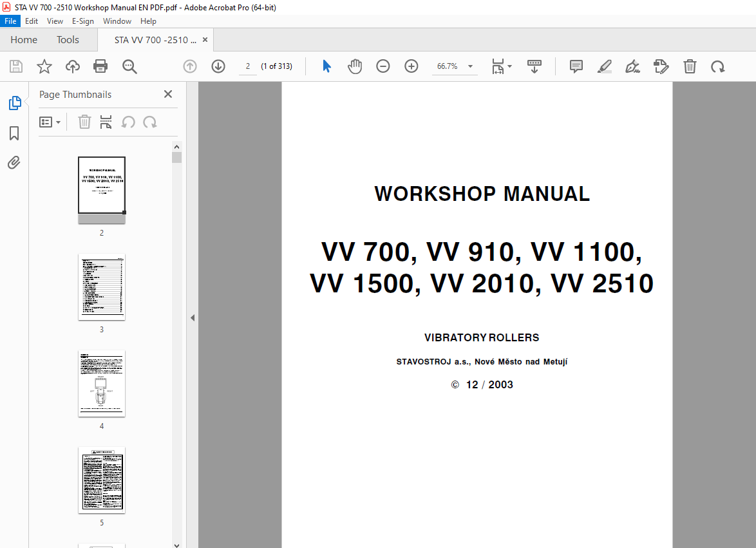Open the Fill & Sign pen tool
The width and height of the screenshot is (756, 548).
pos(632,66)
